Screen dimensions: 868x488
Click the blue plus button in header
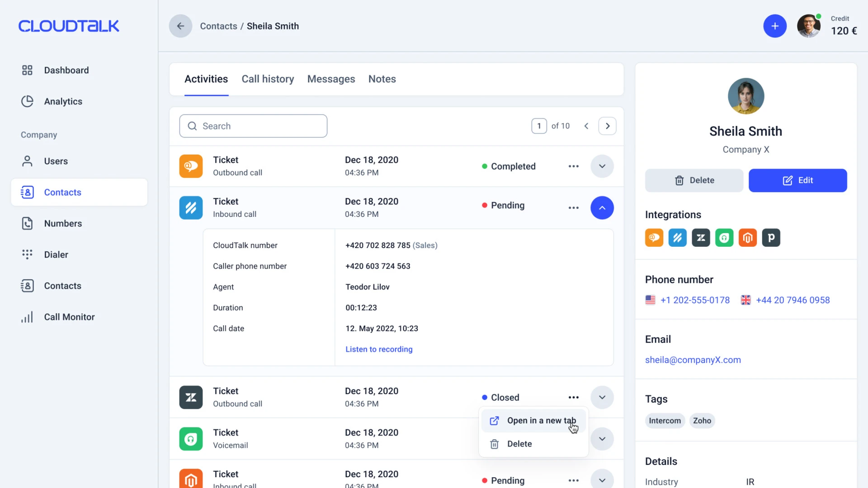pyautogui.click(x=774, y=26)
